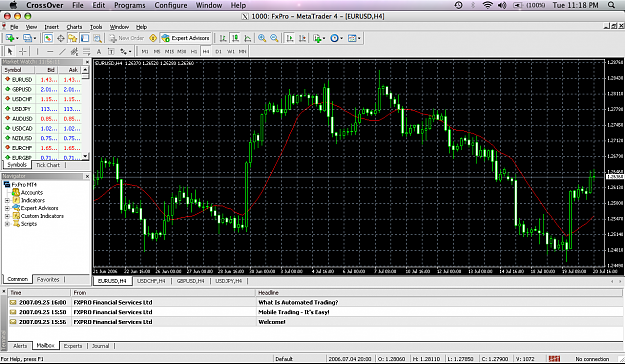Select the Cursor arrow tool

tap(10, 51)
